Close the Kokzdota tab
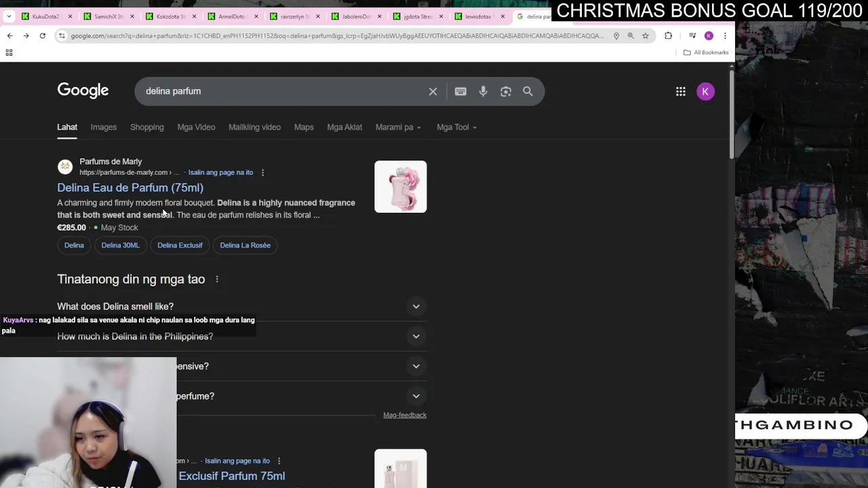 [x=194, y=16]
